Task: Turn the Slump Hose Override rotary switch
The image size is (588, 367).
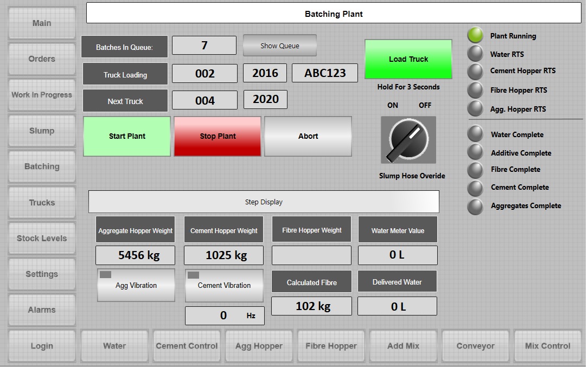Action: pos(408,139)
